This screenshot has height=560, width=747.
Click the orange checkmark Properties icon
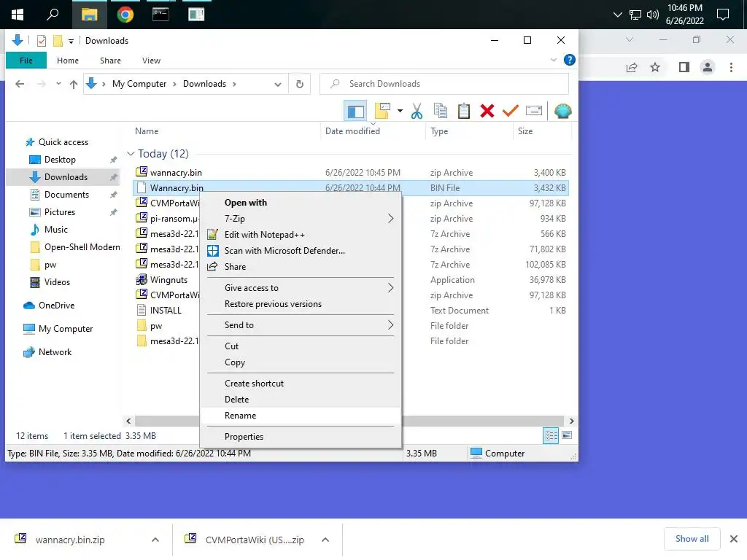510,111
